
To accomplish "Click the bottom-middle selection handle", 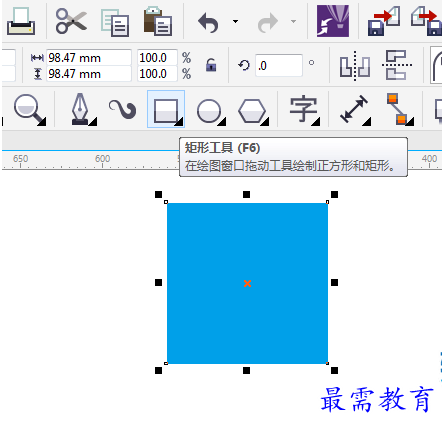I will 246,370.
